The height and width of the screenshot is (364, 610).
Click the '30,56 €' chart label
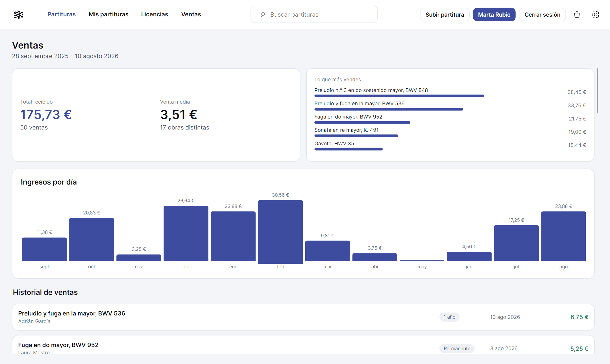pyautogui.click(x=280, y=195)
